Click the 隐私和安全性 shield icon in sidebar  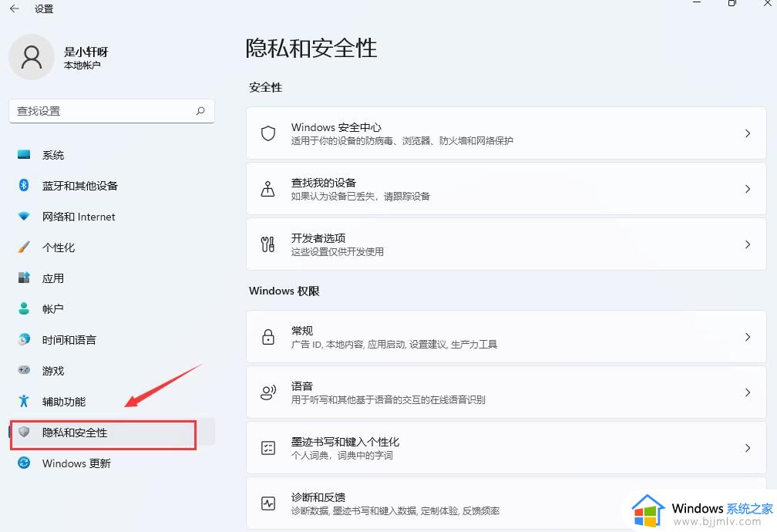pyautogui.click(x=24, y=432)
